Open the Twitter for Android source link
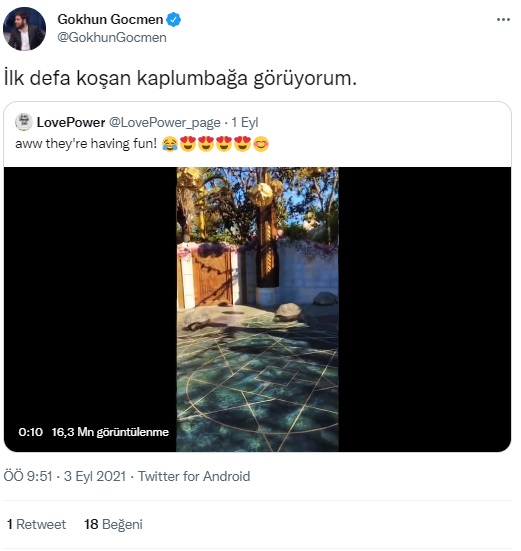Viewport: 521px width, 551px height. pyautogui.click(x=194, y=477)
